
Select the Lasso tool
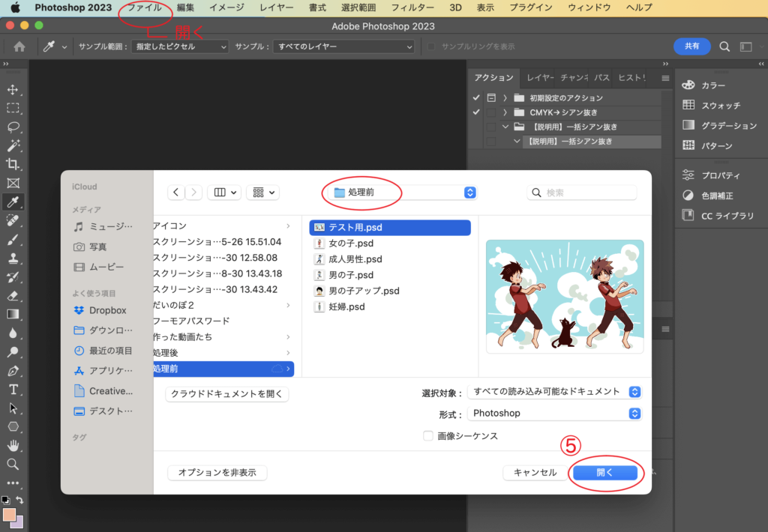[x=13, y=127]
